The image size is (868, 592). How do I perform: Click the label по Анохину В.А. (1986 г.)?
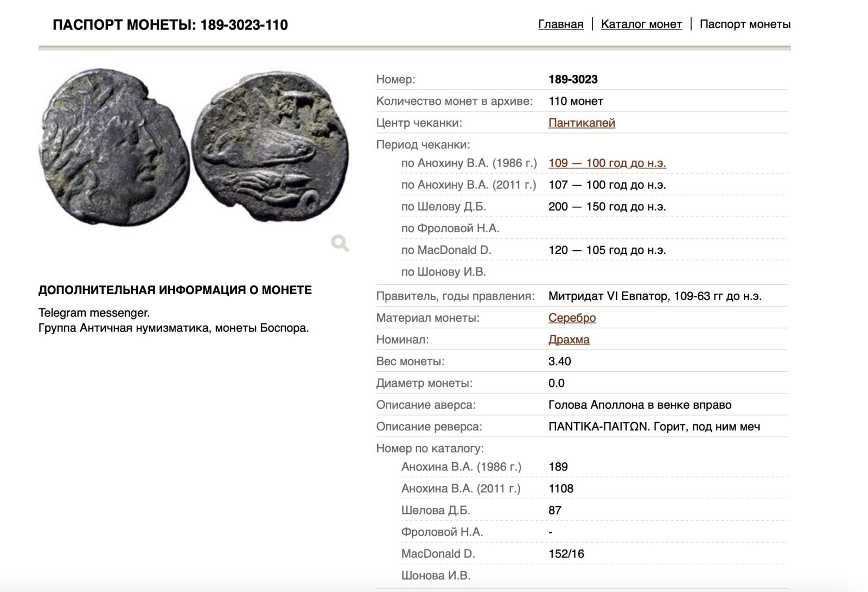click(x=469, y=163)
